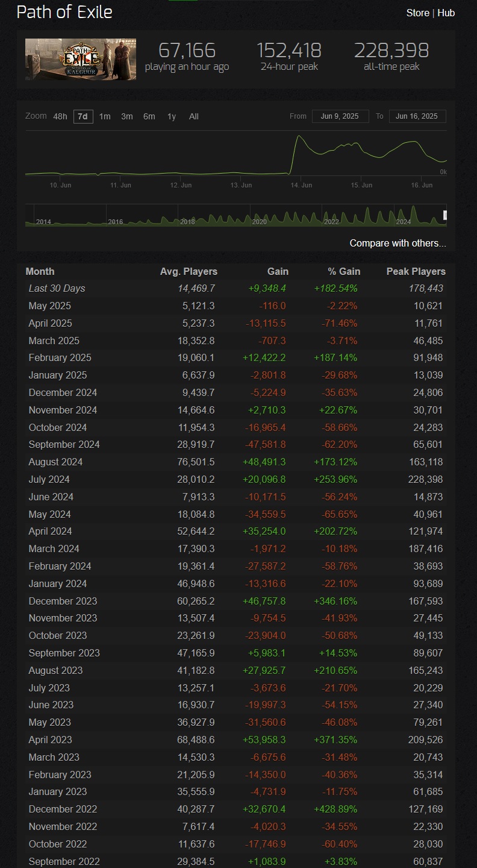Click the 2020 navigator year label
Viewport: 477px width, 868px height.
259,222
